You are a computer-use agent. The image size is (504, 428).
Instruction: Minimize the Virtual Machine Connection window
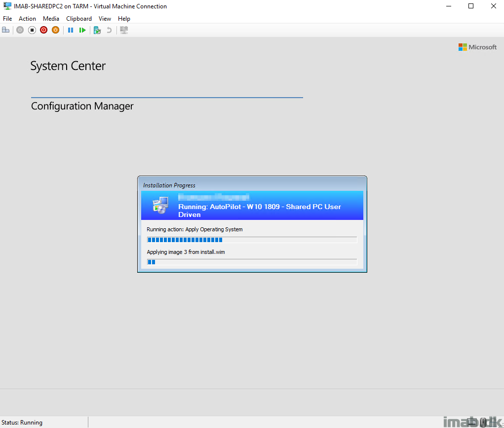tap(449, 6)
